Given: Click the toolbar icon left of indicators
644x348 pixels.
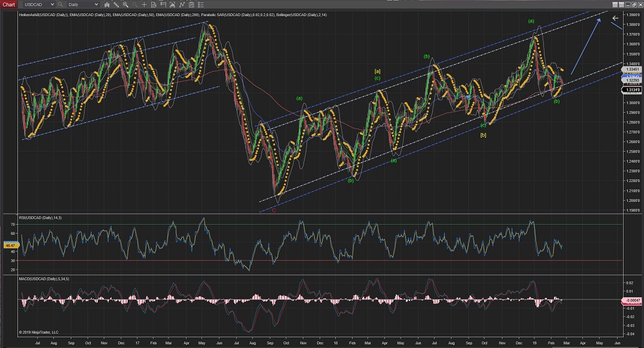Looking at the screenshot, I should coord(172,5).
